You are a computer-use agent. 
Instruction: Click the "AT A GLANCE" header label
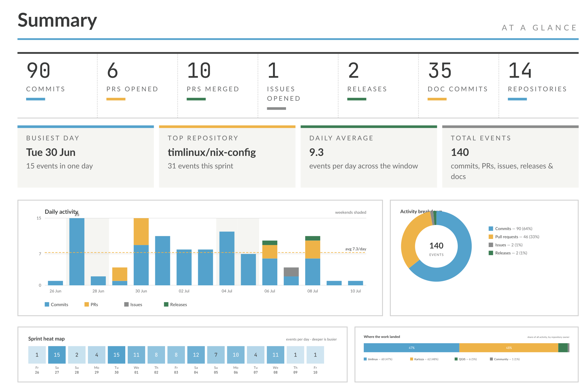pyautogui.click(x=539, y=28)
